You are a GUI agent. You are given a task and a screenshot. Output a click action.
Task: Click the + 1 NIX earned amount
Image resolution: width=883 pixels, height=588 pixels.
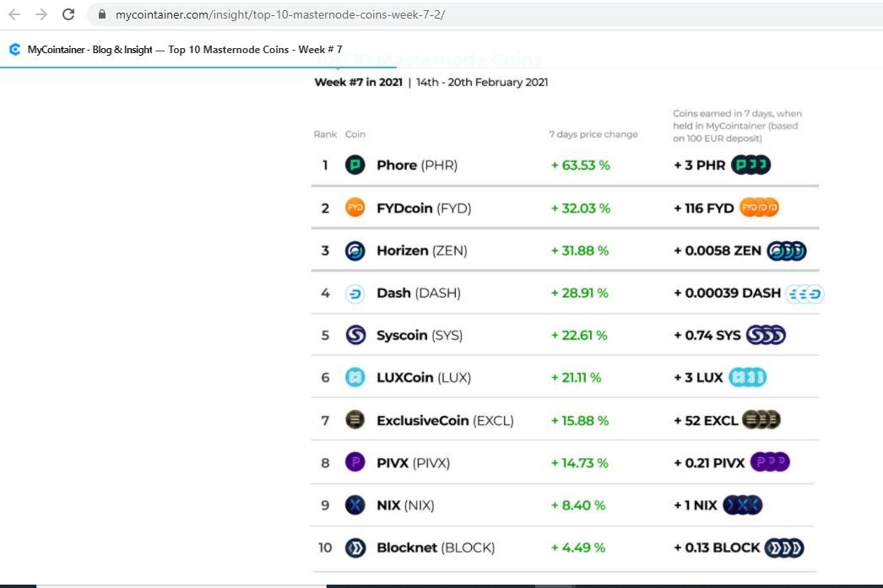[x=696, y=505]
